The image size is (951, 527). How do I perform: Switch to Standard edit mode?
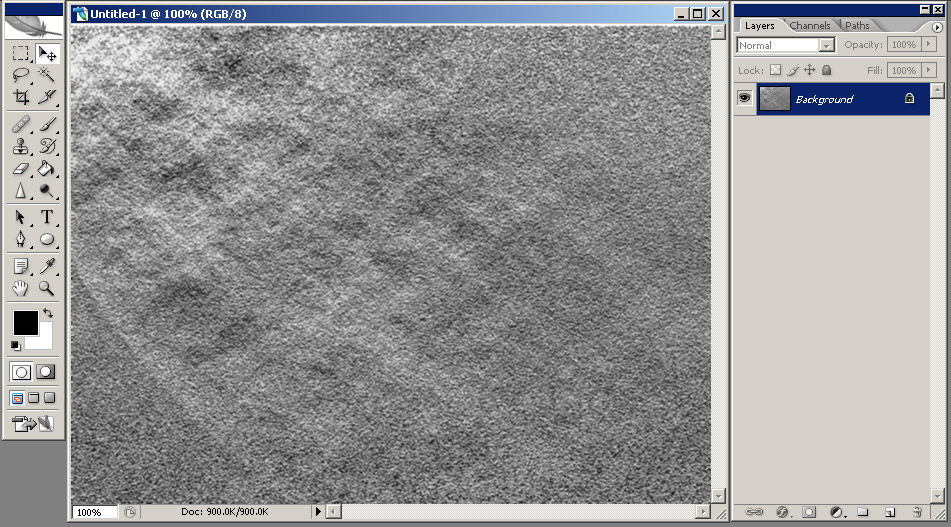click(x=21, y=372)
